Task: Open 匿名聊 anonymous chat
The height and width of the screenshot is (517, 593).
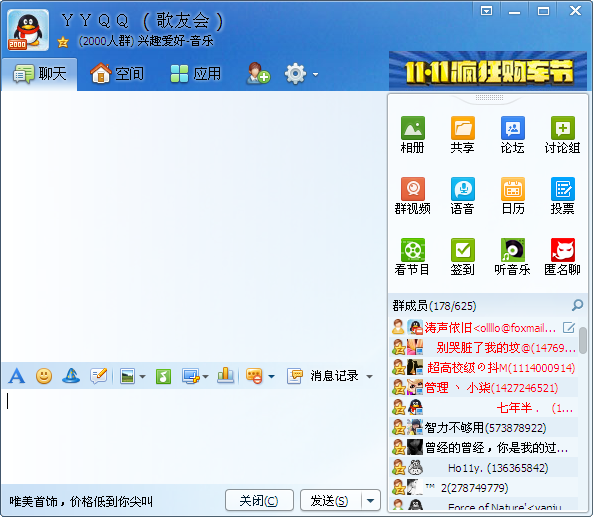Action: (x=562, y=257)
